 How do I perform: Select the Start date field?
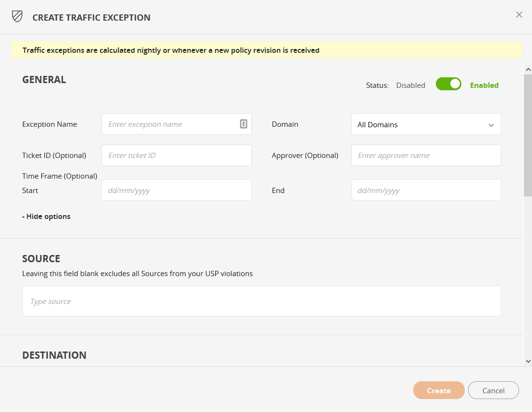tap(176, 190)
